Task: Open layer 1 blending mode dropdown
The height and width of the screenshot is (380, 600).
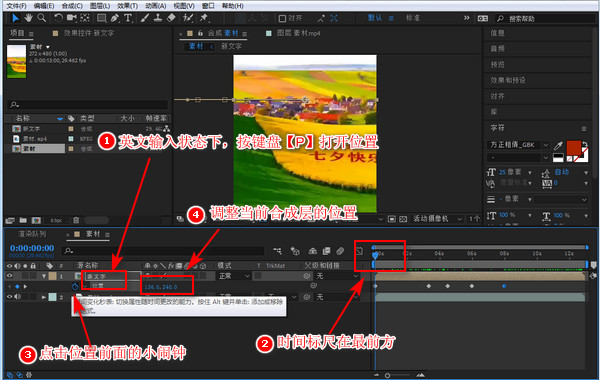Action: [234, 276]
